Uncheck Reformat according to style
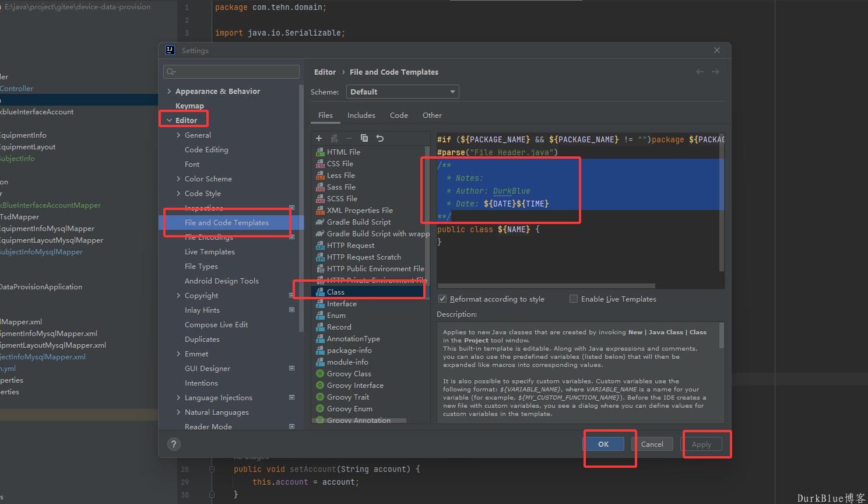The height and width of the screenshot is (504, 868). click(x=442, y=299)
